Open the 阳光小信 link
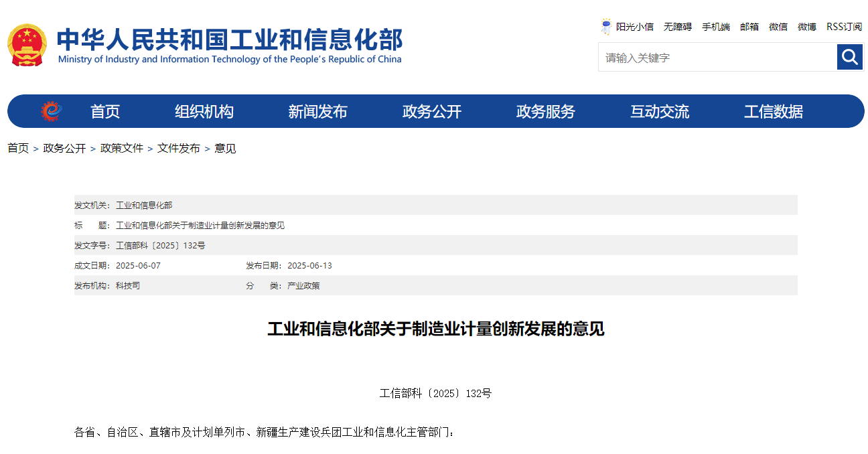The height and width of the screenshot is (454, 868). tap(635, 27)
